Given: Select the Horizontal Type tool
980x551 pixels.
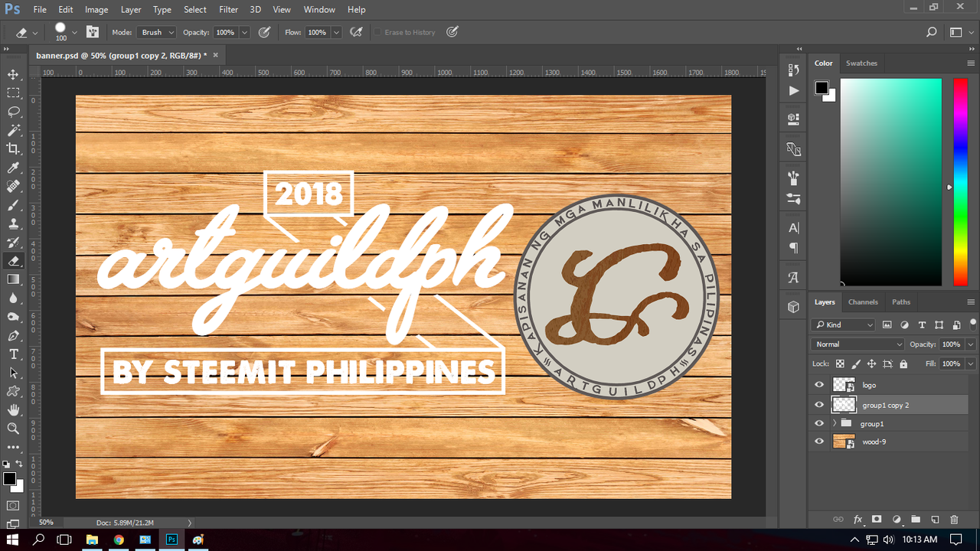Looking at the screenshot, I should pos(13,354).
